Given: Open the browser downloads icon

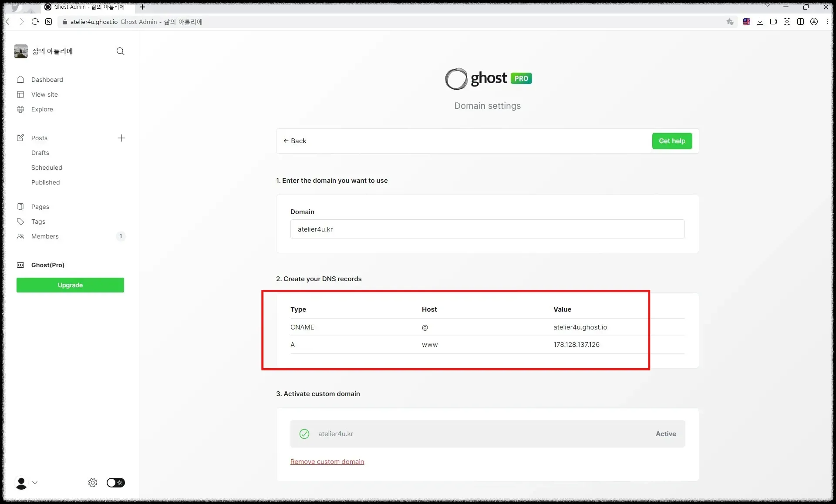Looking at the screenshot, I should (x=760, y=22).
